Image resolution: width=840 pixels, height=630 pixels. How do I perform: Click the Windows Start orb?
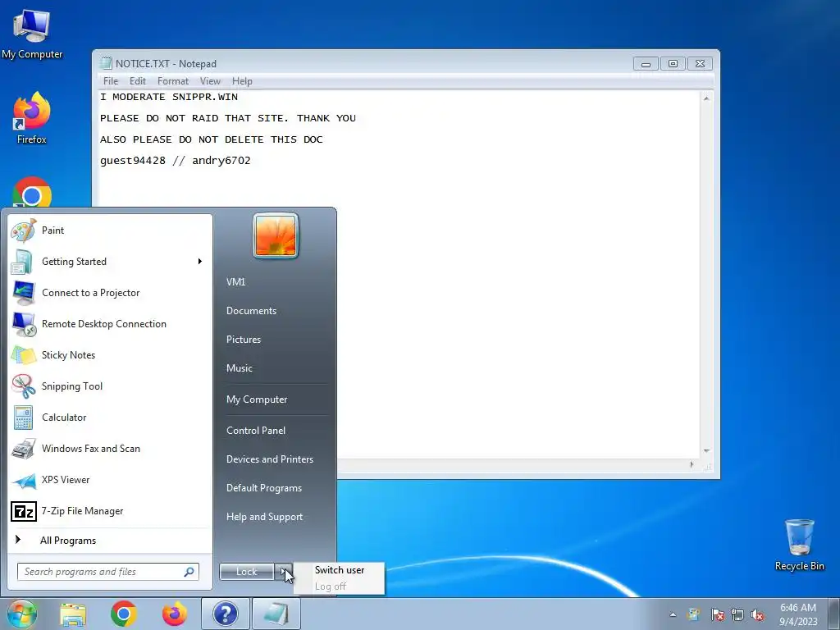coord(21,614)
